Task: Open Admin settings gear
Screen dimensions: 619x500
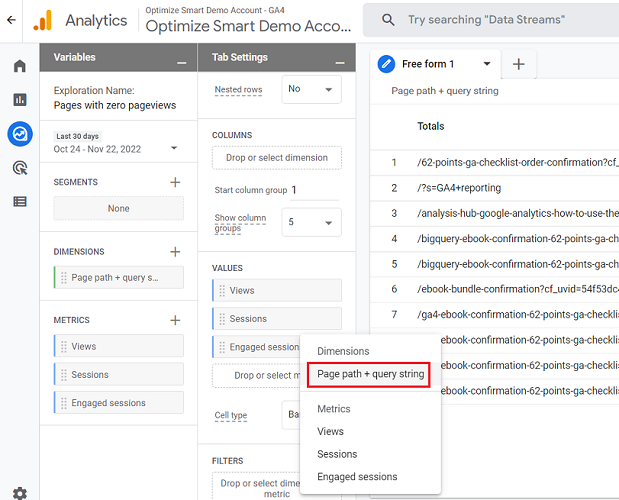Action: 20,493
